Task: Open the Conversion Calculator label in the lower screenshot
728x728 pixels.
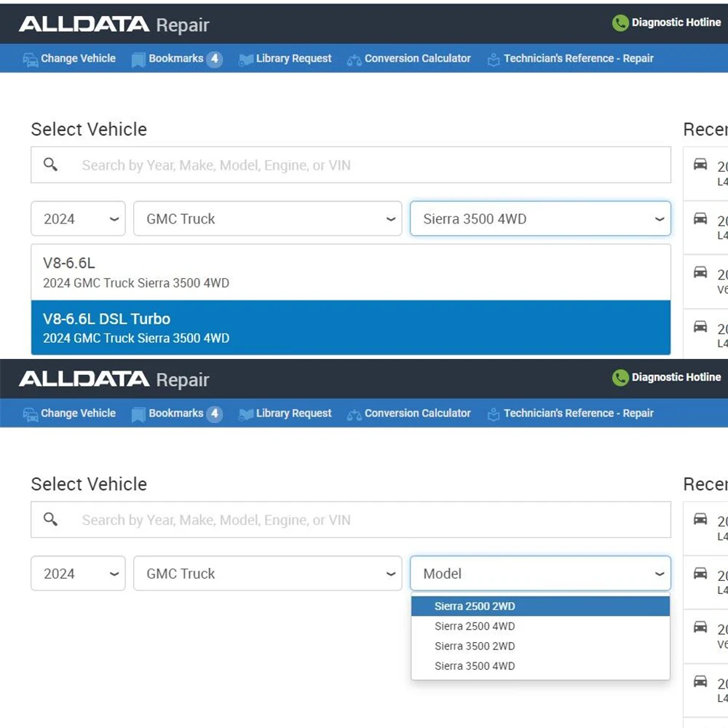Action: pyautogui.click(x=418, y=414)
